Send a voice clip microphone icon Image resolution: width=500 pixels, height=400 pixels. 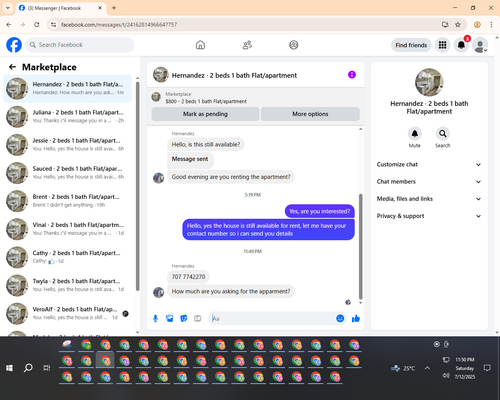tap(155, 319)
